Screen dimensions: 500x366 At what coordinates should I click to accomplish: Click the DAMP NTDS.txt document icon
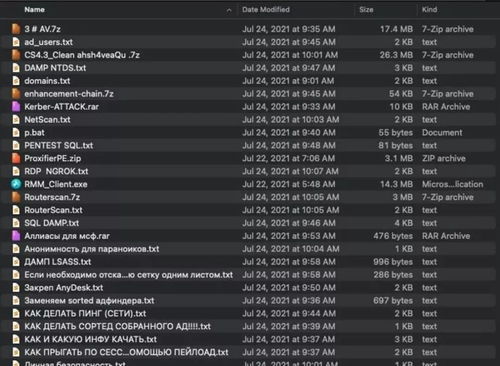tap(16, 68)
